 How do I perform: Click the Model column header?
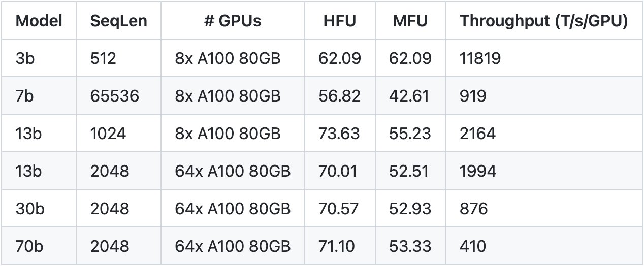click(39, 21)
